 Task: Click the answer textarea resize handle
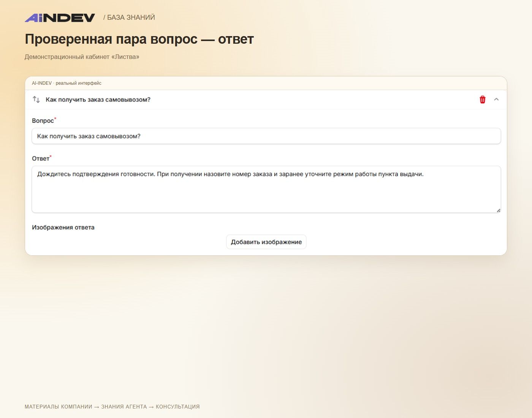[x=498, y=210]
